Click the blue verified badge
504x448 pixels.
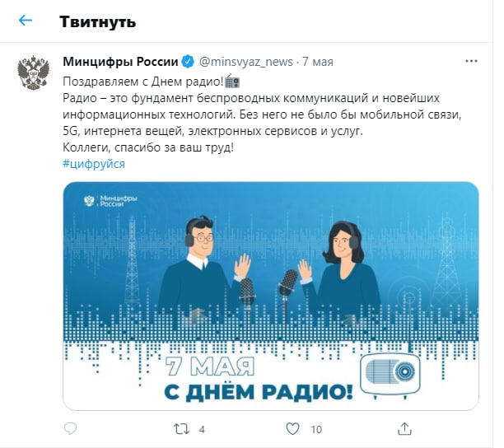(x=188, y=62)
